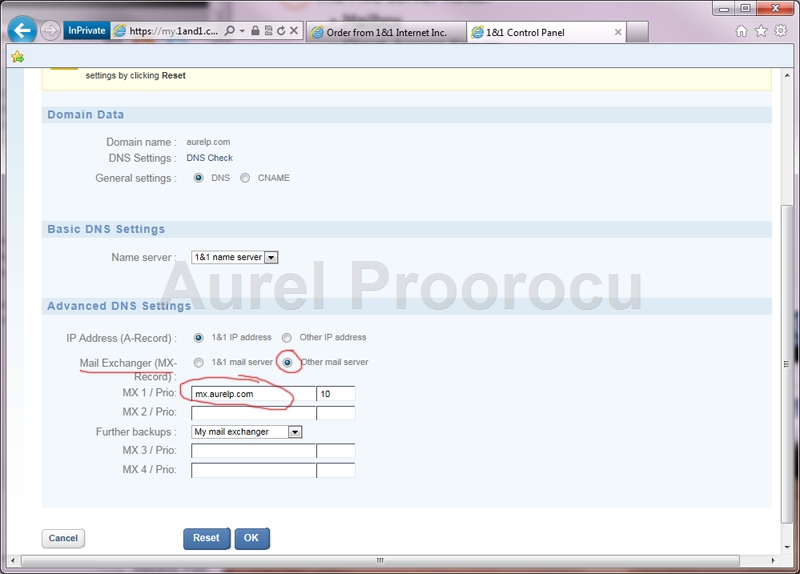Click the horizontal scrollbar left arrow

(13, 560)
